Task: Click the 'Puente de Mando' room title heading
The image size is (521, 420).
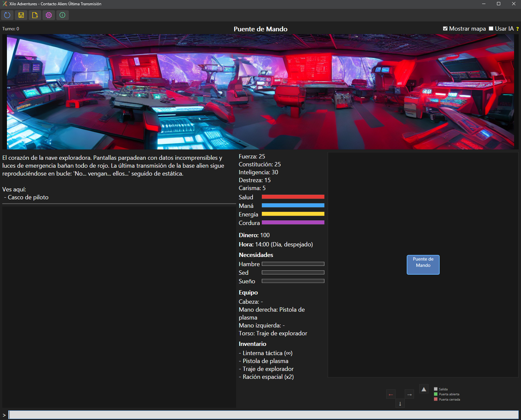Action: pyautogui.click(x=260, y=29)
